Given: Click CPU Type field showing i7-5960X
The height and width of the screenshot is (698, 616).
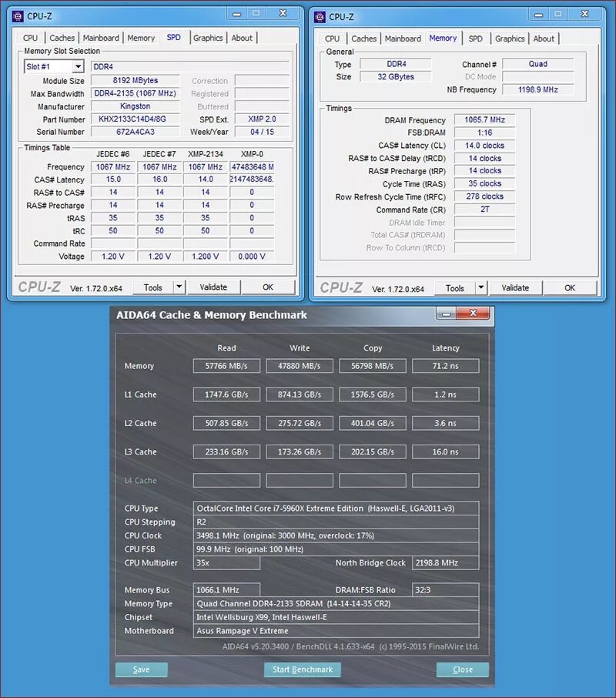Looking at the screenshot, I should [x=336, y=508].
